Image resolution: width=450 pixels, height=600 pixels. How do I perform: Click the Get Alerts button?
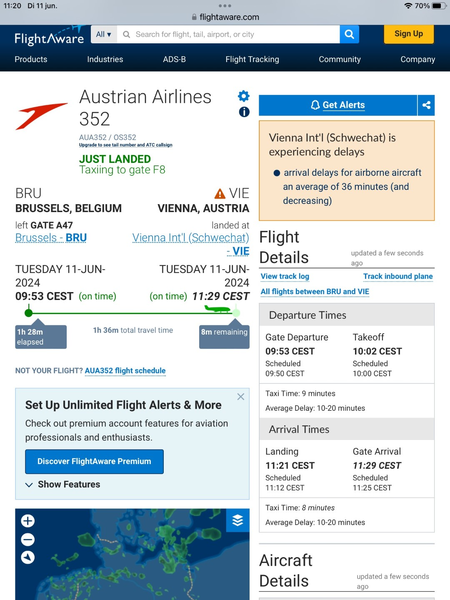click(x=338, y=105)
